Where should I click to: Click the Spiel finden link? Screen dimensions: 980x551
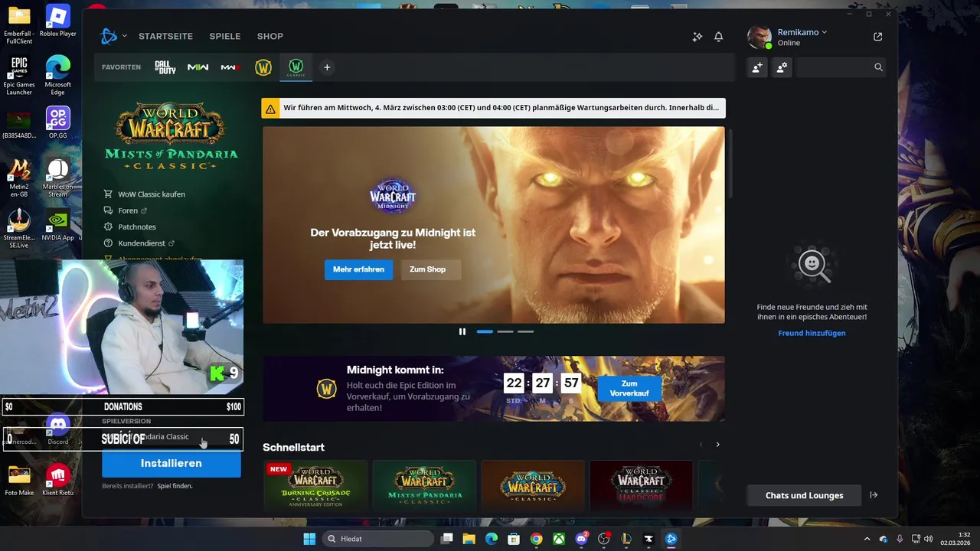pos(175,486)
